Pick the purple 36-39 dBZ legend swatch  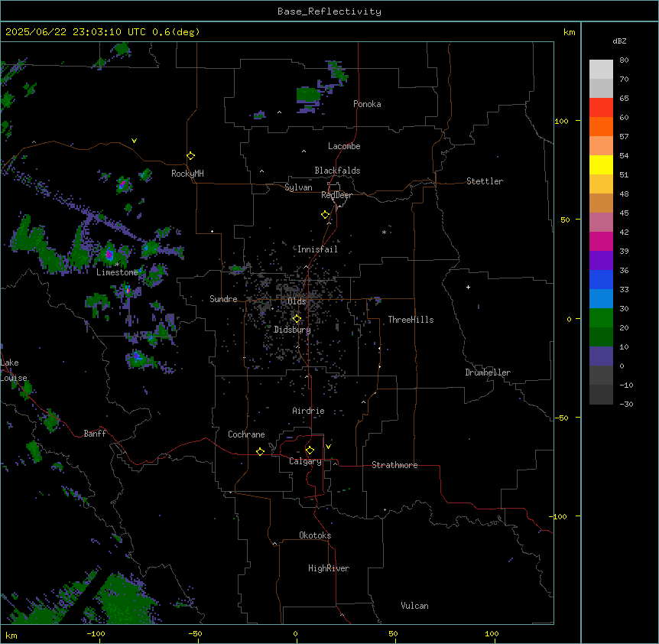click(601, 261)
